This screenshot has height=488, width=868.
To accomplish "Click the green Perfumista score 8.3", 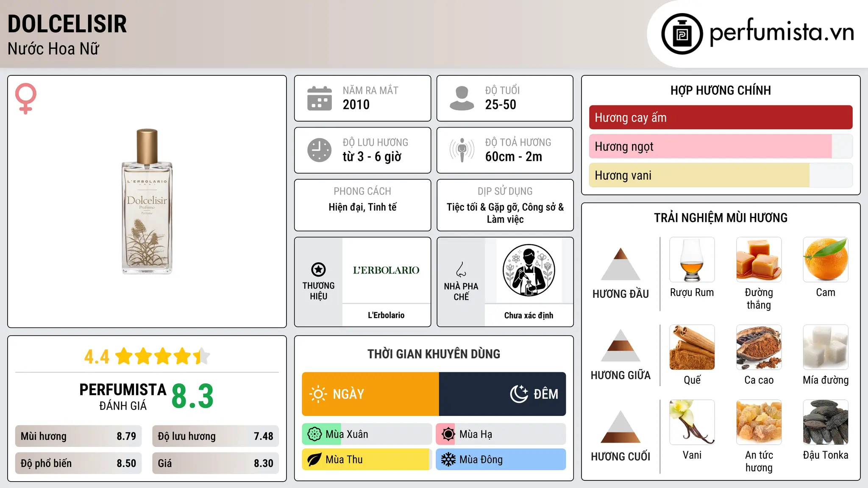I will click(192, 396).
